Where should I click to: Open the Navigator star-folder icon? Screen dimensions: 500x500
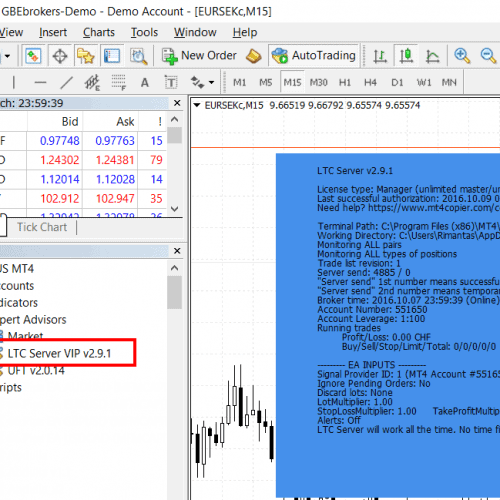pyautogui.click(x=86, y=56)
